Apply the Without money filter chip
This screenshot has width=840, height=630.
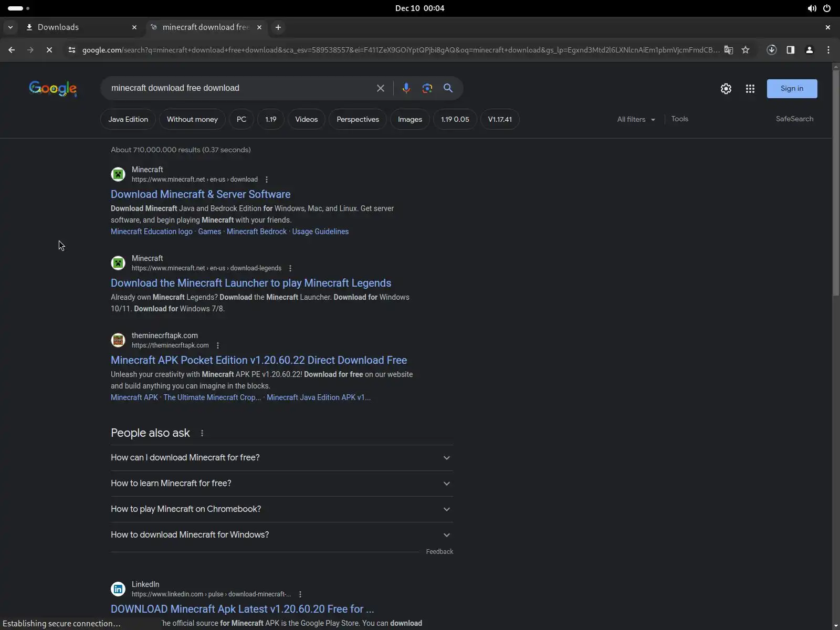[192, 119]
